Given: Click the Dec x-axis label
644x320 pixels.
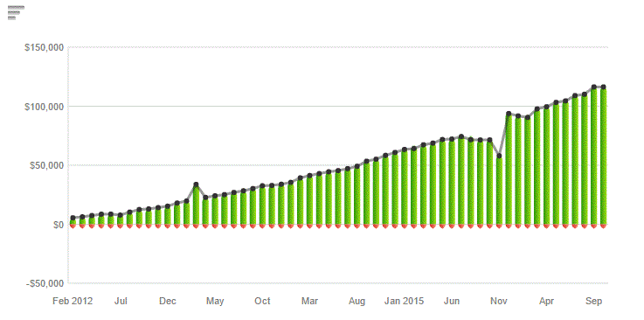Looking at the screenshot, I should coord(168,301).
